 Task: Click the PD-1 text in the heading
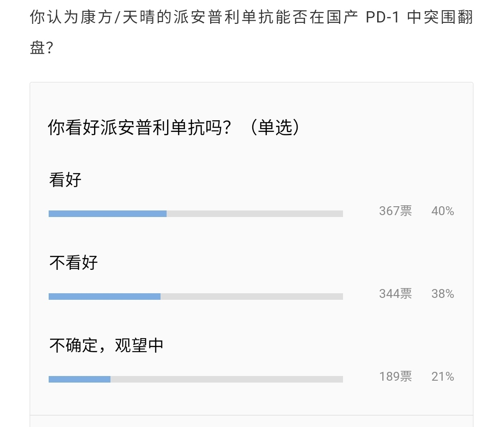(x=382, y=17)
